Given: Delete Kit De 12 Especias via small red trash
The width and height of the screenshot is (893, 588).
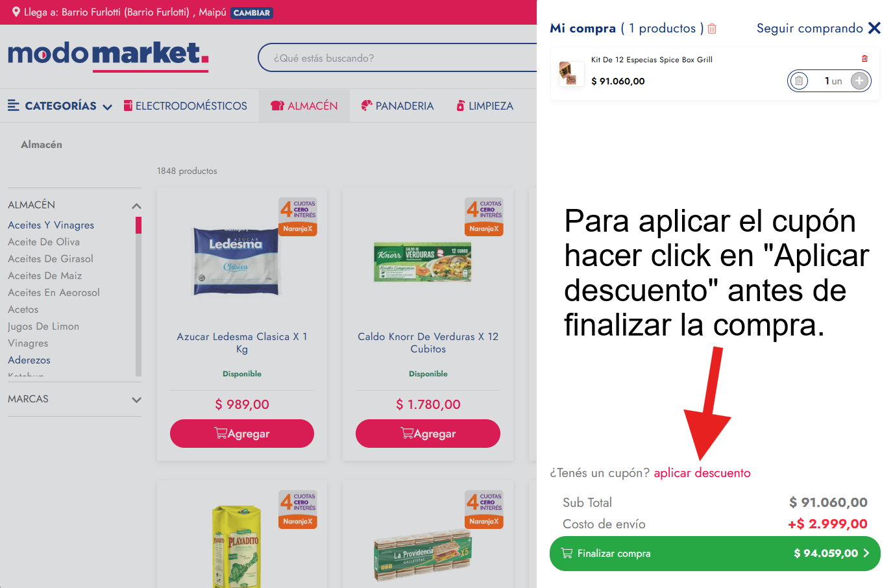Looking at the screenshot, I should click(864, 58).
